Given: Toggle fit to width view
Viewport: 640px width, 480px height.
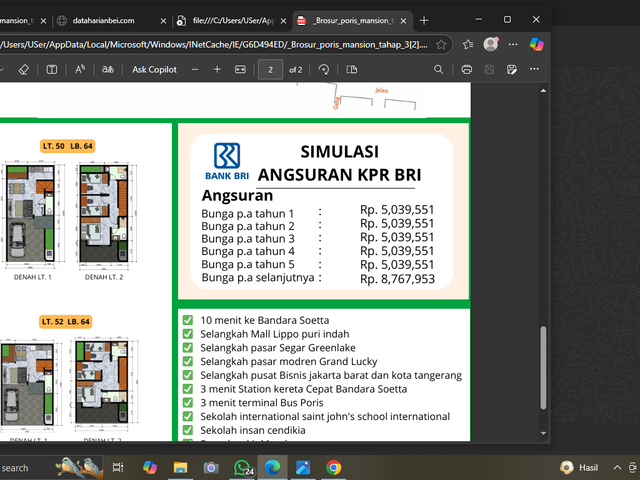Looking at the screenshot, I should tap(240, 70).
